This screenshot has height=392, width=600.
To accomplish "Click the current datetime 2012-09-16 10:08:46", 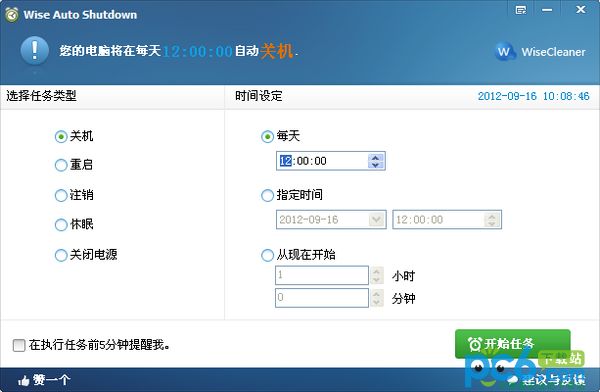I will coord(533,96).
